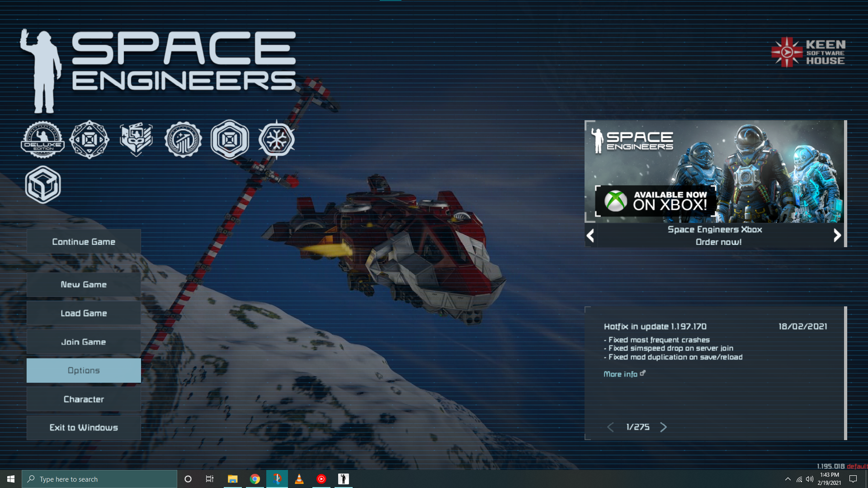The image size is (868, 488).
Task: Click the snowflake Frostbite DLC badge
Action: pos(276,140)
